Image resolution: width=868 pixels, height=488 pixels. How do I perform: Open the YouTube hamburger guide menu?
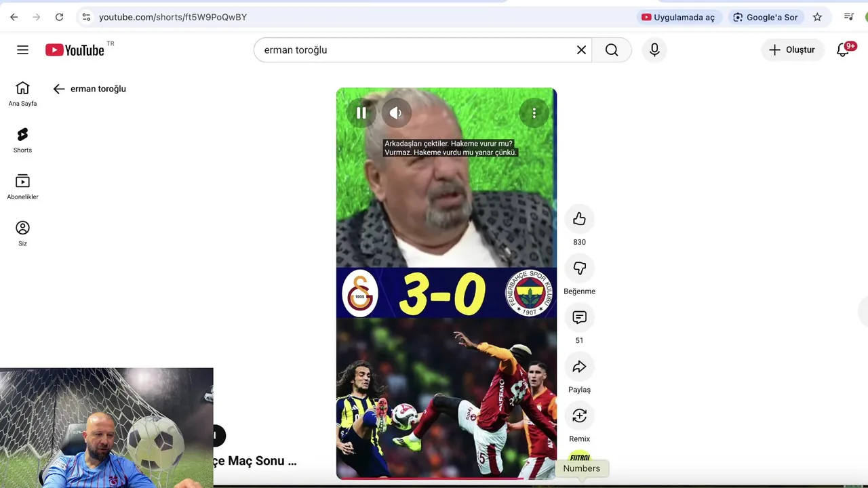22,49
